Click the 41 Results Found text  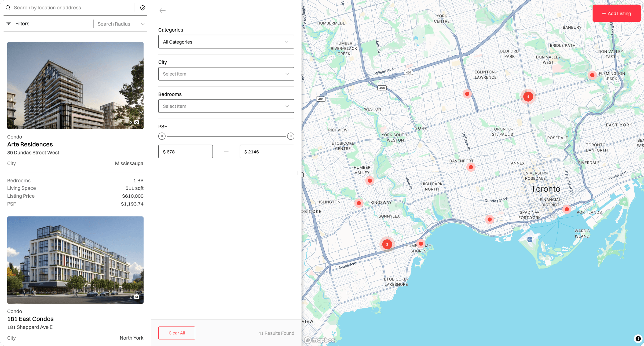tap(276, 333)
